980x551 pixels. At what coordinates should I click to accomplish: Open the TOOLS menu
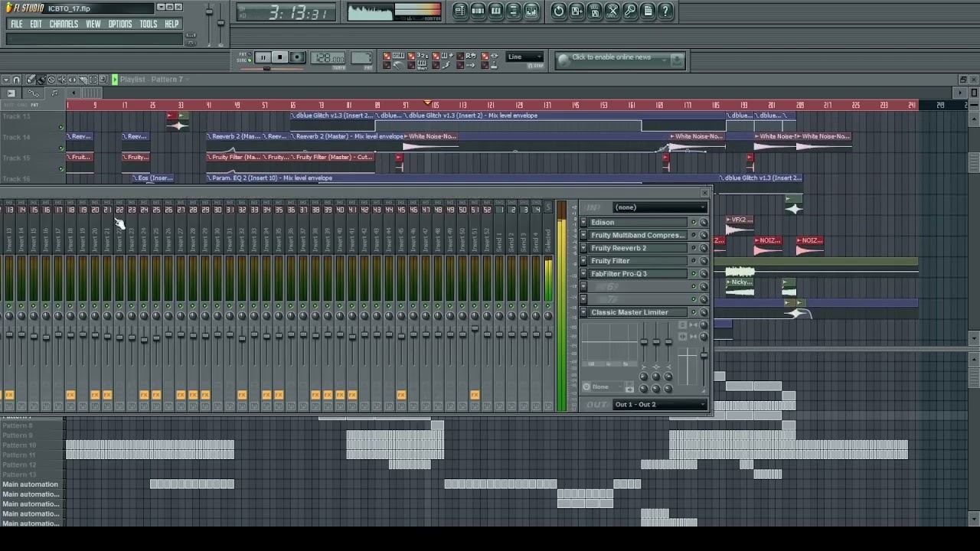click(149, 24)
